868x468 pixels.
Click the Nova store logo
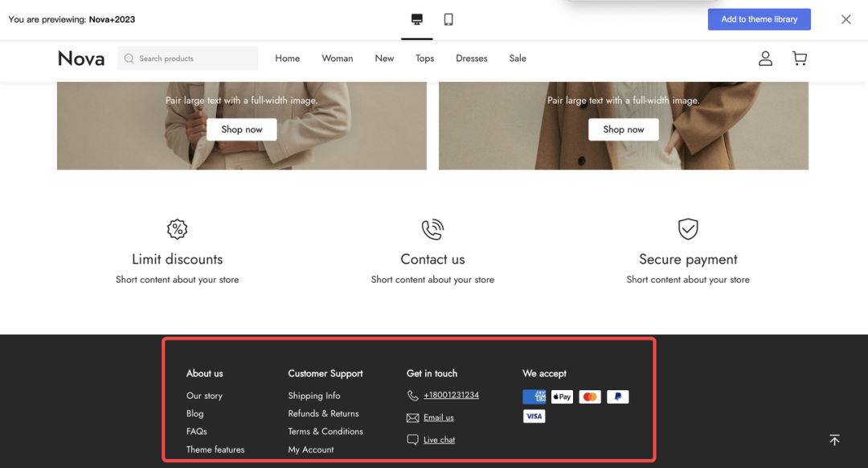81,58
